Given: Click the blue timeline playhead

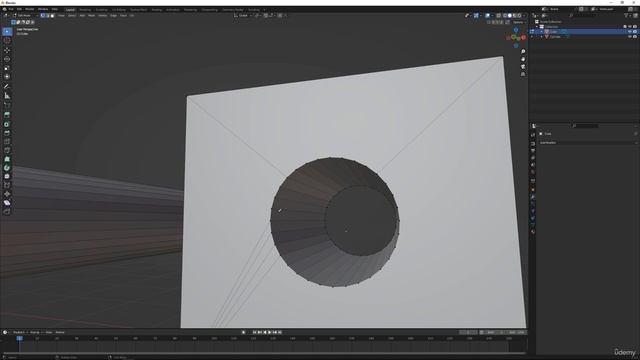Looking at the screenshot, I should point(19,338).
